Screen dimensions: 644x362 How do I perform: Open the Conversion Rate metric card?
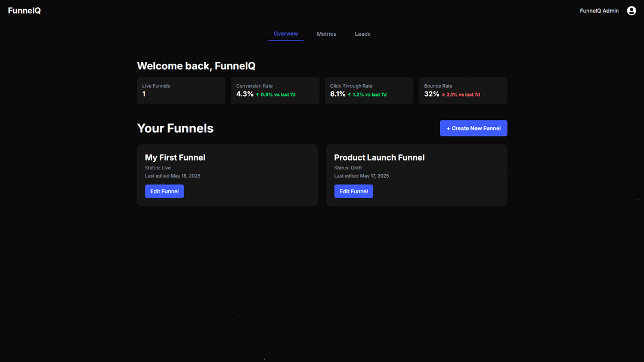tap(275, 90)
